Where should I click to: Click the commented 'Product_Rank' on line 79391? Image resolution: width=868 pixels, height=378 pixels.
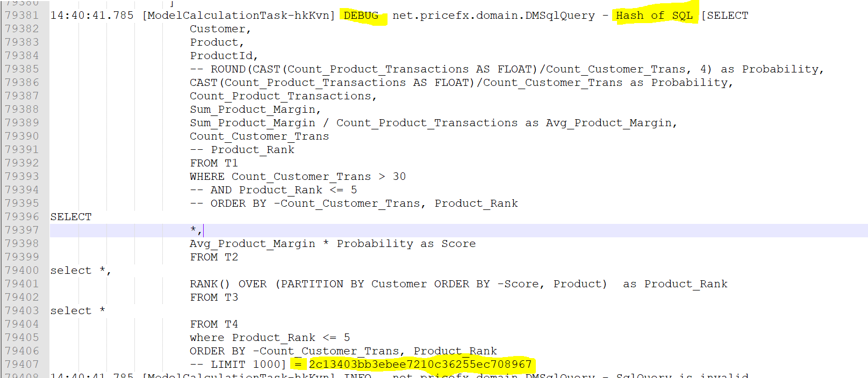coord(252,150)
